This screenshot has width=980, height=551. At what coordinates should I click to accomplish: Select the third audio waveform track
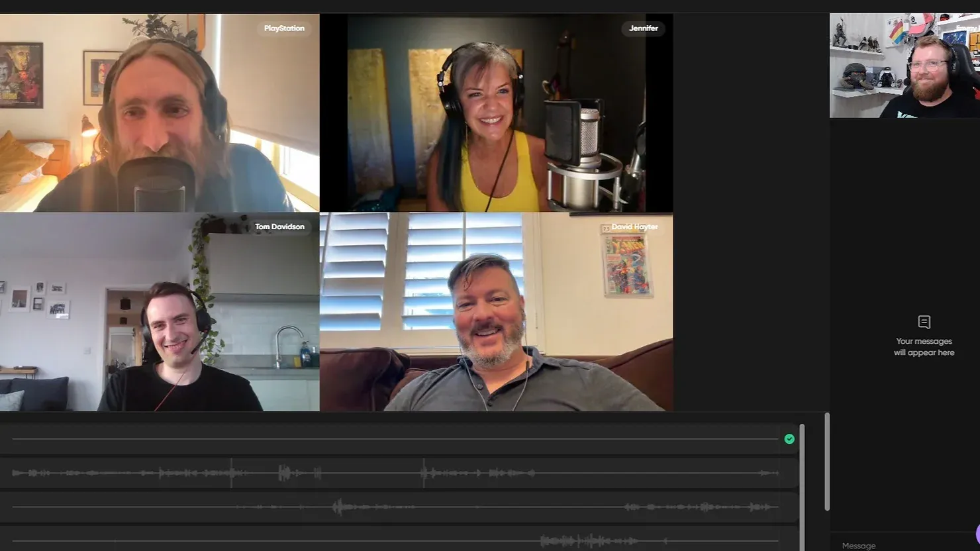click(x=397, y=507)
